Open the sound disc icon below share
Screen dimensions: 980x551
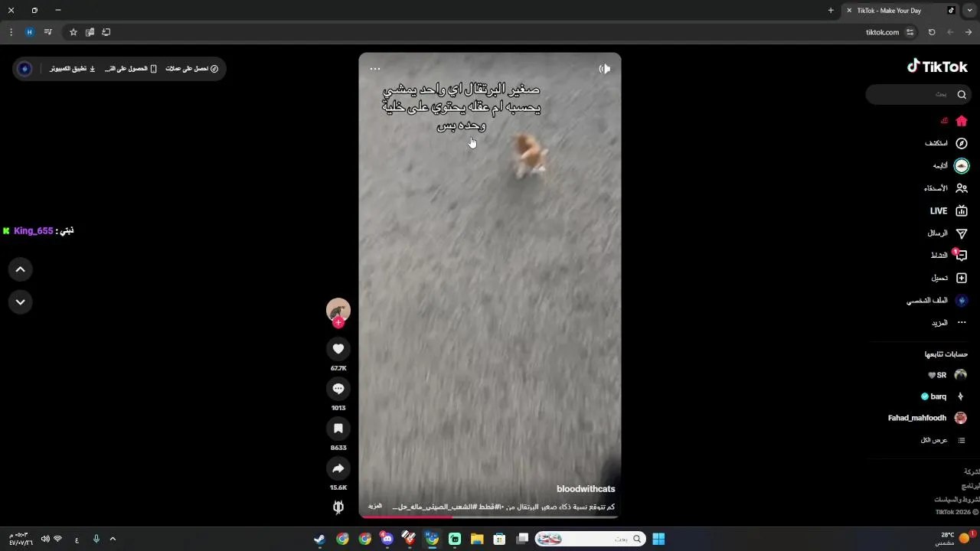click(338, 507)
